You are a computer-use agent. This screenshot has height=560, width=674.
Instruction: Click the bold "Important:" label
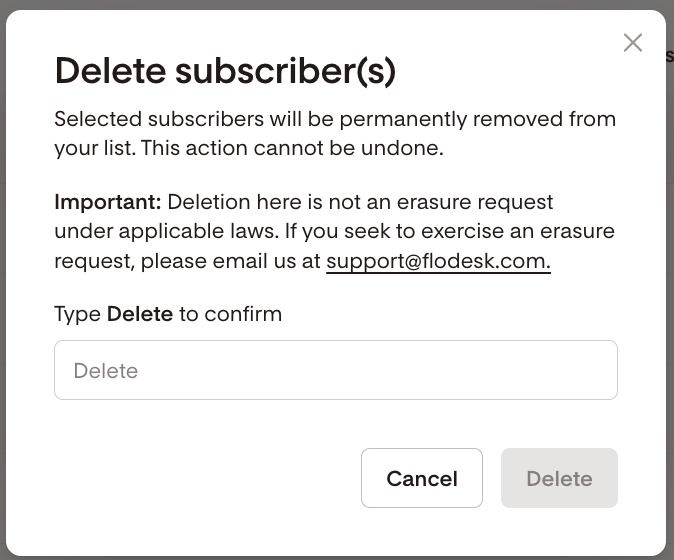pos(107,202)
